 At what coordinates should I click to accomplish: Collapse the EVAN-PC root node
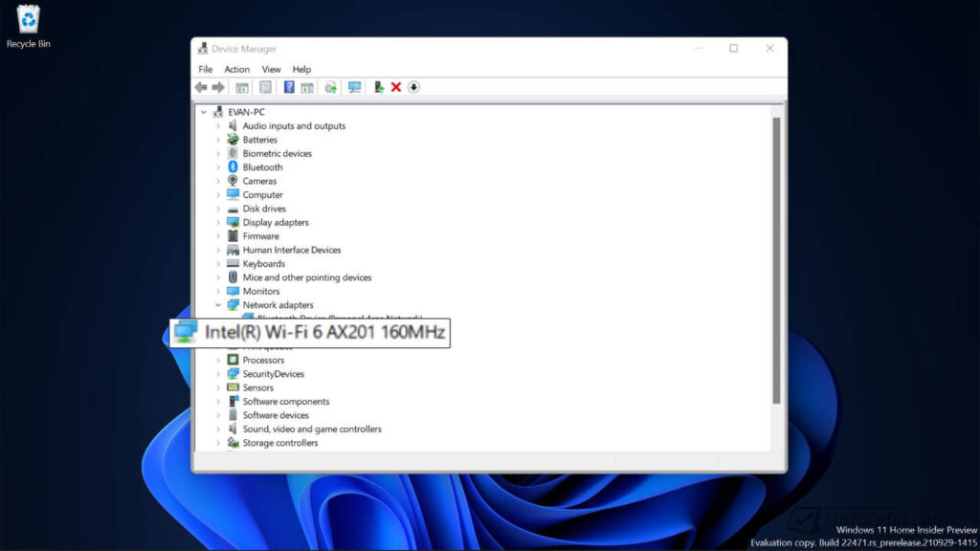click(204, 112)
